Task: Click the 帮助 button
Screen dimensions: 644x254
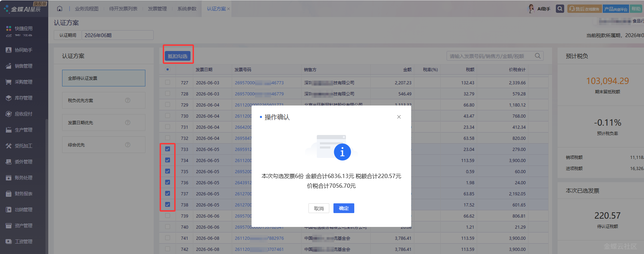Action: [636, 9]
